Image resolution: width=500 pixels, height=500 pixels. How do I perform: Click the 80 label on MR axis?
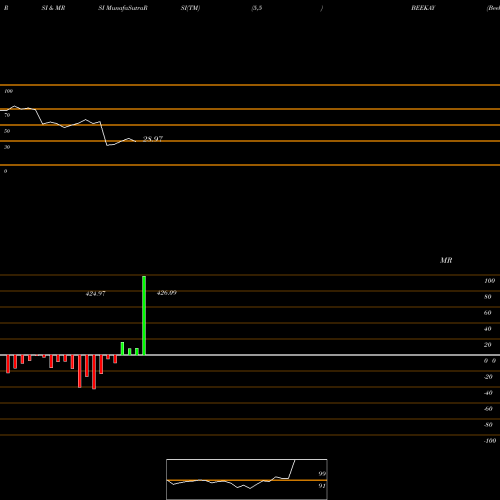click(488, 297)
